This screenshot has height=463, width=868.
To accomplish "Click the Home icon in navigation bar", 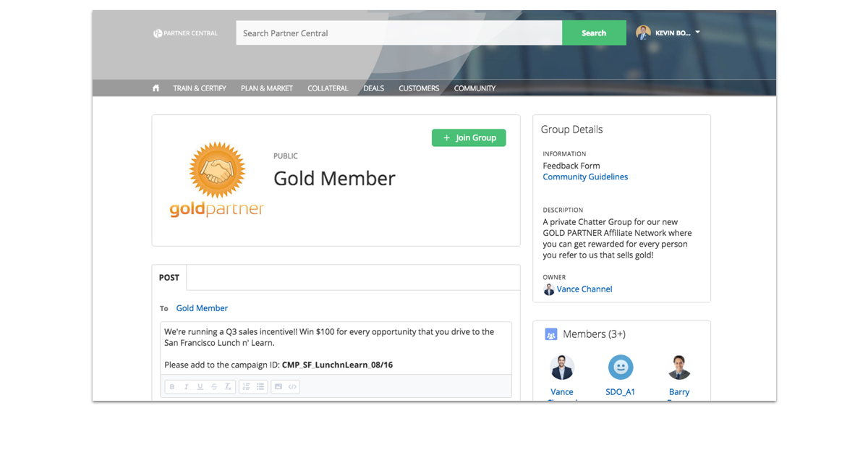I will (x=156, y=88).
